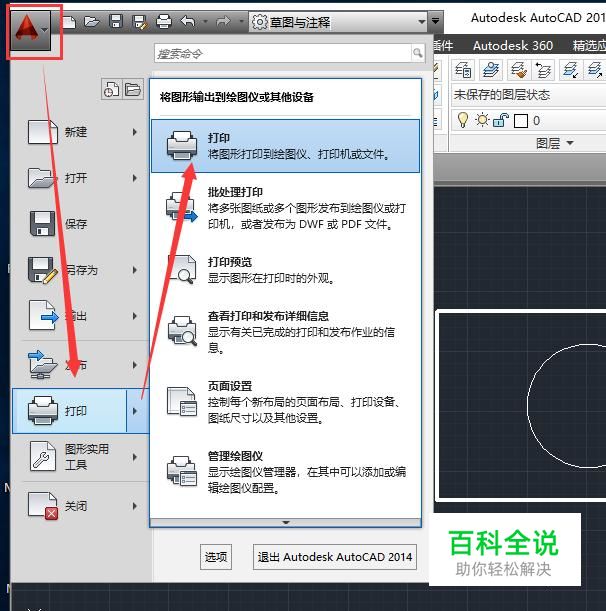Expand the 打开 submenu arrow

[x=134, y=178]
